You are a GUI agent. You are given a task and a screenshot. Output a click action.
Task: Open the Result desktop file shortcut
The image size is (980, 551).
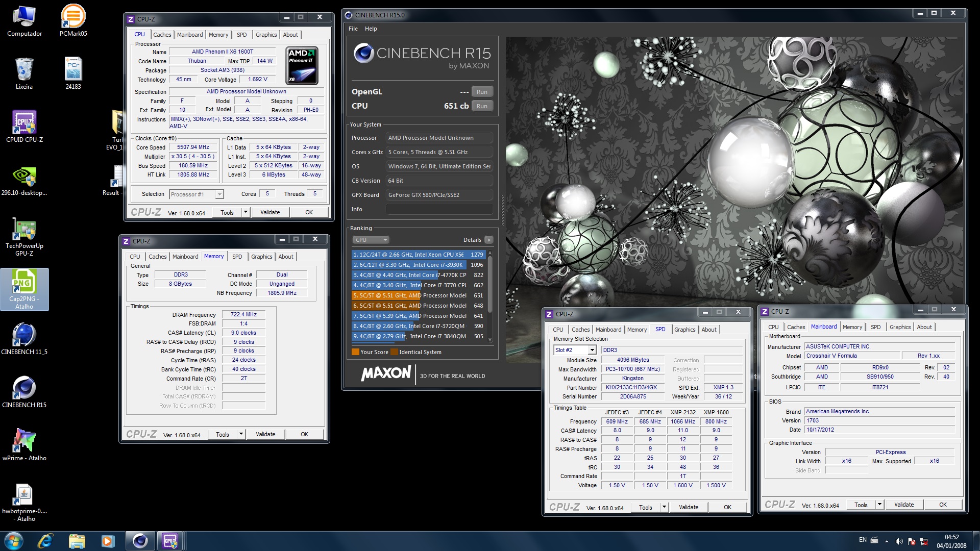click(x=115, y=180)
